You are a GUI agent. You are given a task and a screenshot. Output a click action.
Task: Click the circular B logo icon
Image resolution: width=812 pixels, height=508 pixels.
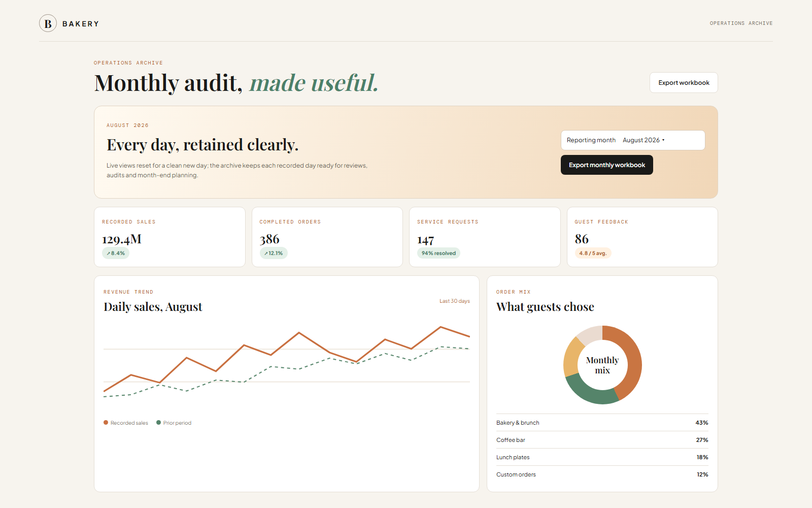tap(48, 23)
